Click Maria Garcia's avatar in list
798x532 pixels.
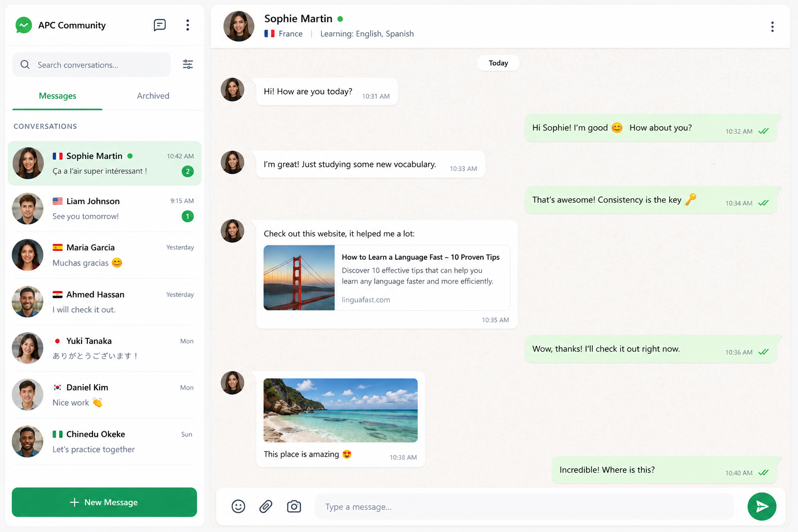coord(28,255)
